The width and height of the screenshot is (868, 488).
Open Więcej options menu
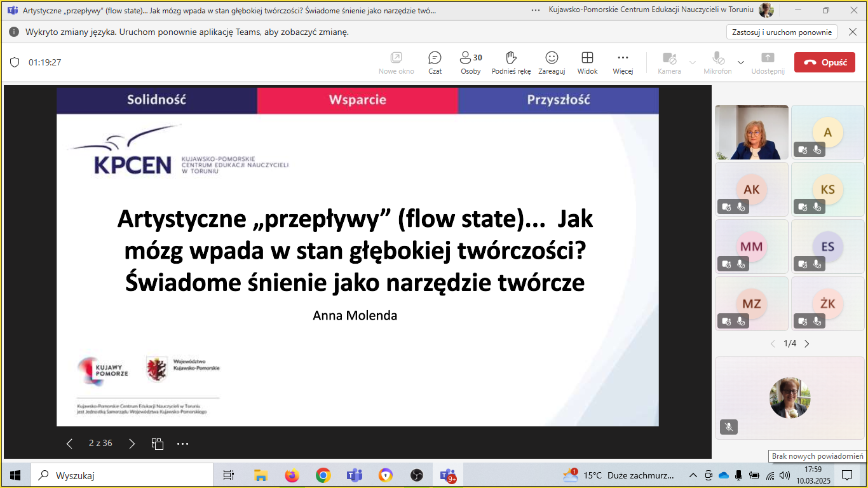[623, 62]
